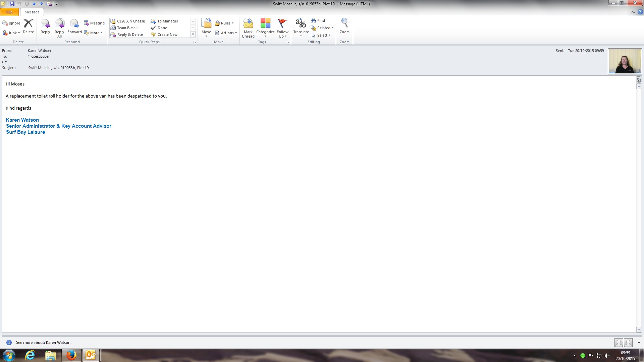Open the File tab

[9, 12]
